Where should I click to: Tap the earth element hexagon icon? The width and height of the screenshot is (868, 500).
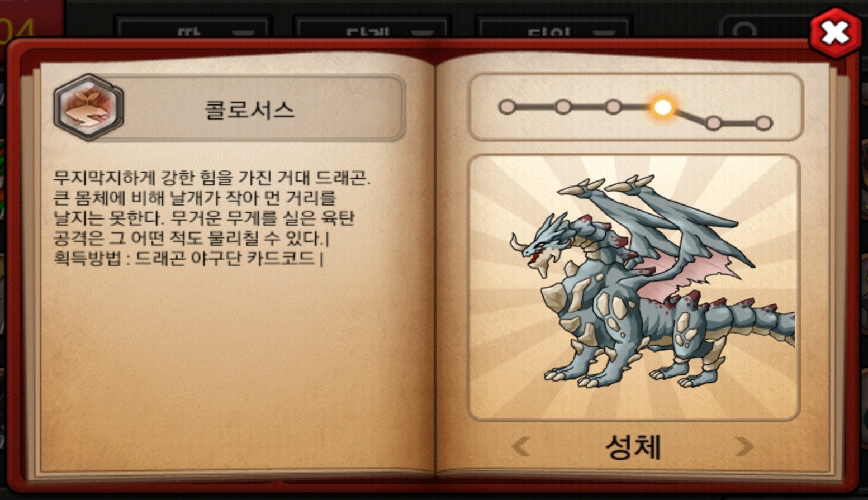(x=88, y=107)
